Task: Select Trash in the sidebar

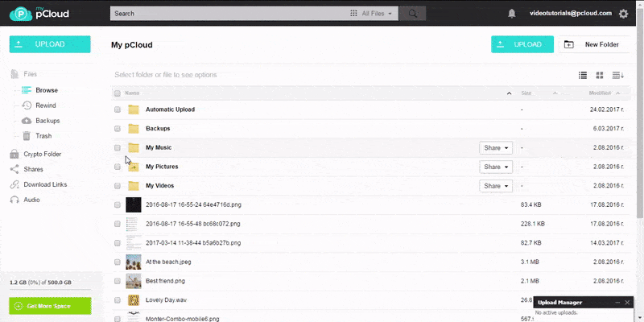Action: click(x=43, y=136)
